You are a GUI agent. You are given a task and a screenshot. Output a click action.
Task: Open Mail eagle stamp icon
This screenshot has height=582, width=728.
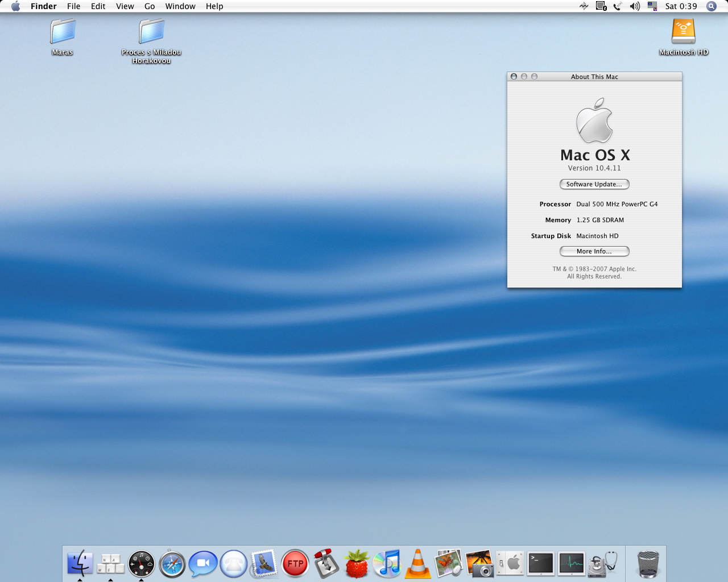pyautogui.click(x=264, y=564)
